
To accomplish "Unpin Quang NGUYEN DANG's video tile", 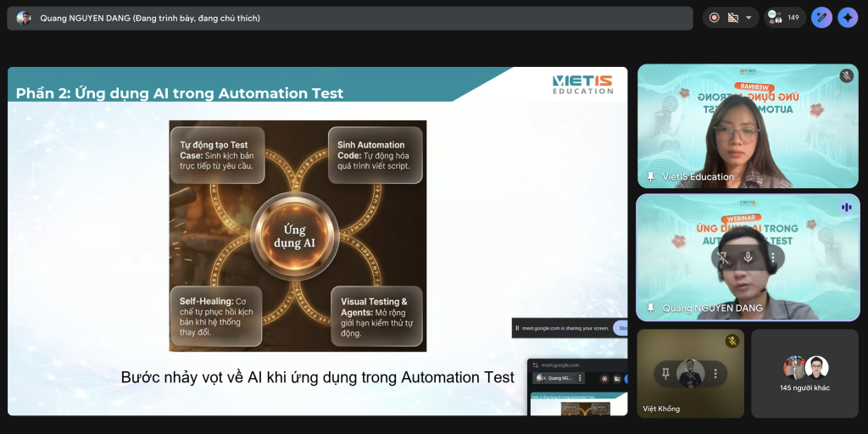I will click(723, 258).
